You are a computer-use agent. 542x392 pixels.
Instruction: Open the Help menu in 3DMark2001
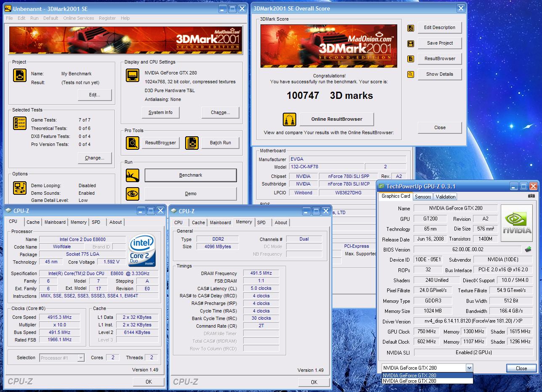125,18
